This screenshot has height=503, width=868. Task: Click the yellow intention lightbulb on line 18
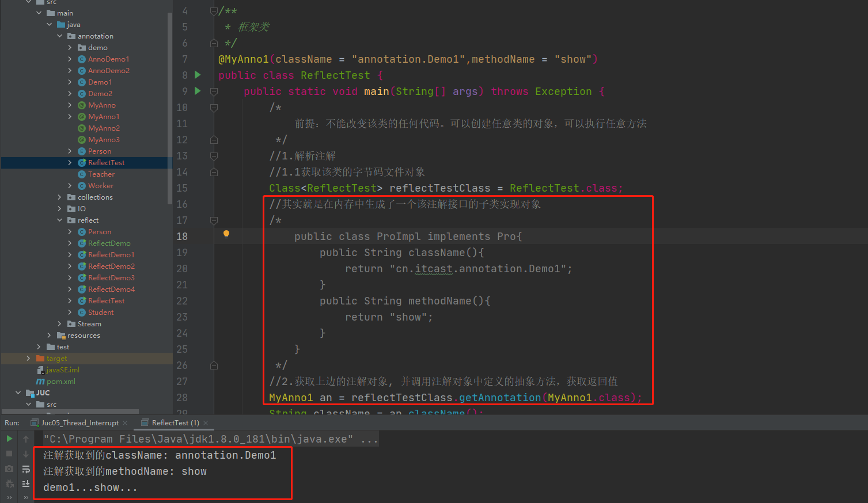pos(226,234)
